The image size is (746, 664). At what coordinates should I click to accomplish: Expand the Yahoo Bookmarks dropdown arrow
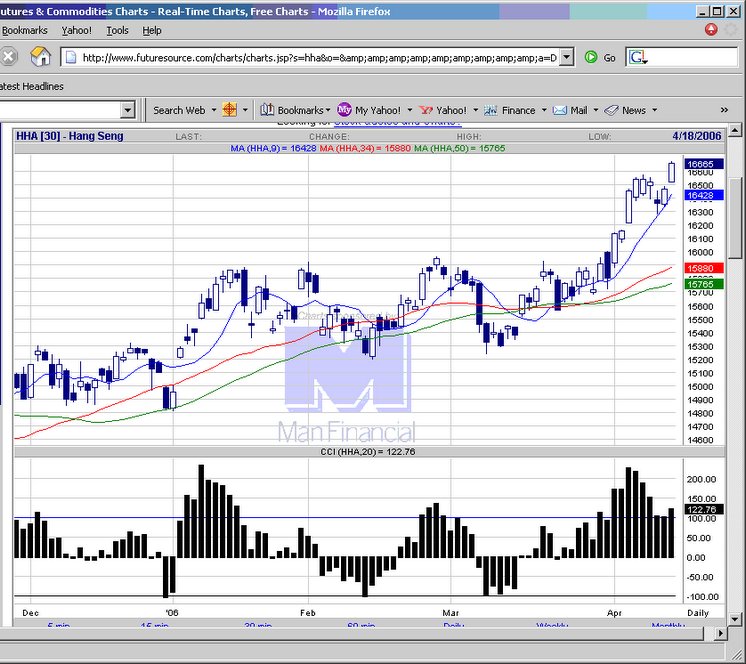328,110
